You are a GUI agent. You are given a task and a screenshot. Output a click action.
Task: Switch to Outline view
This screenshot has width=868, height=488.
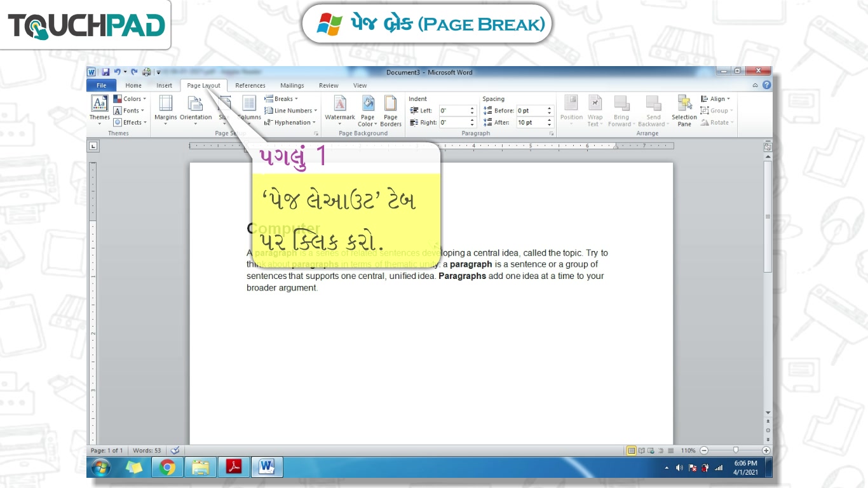[x=661, y=451]
